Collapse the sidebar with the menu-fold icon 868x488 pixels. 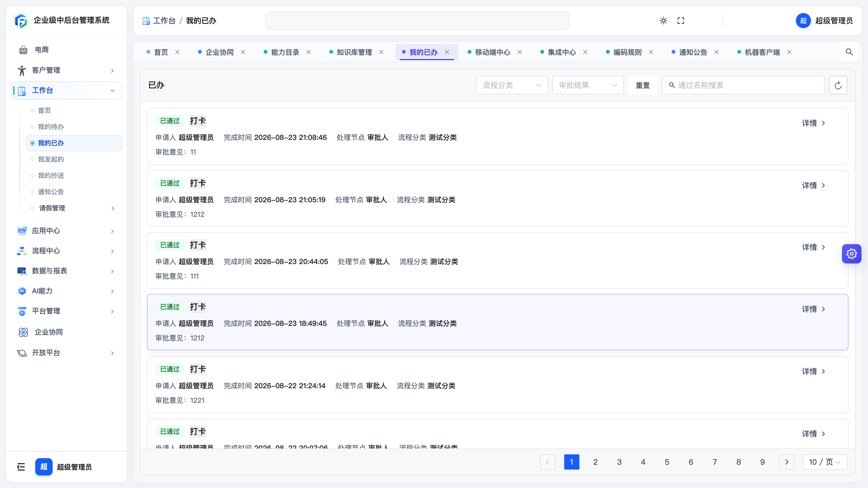[x=21, y=467]
